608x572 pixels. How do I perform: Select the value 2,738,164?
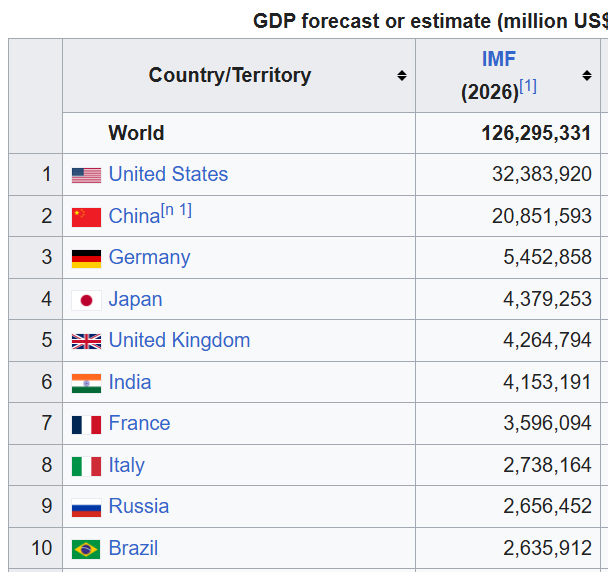coord(548,465)
